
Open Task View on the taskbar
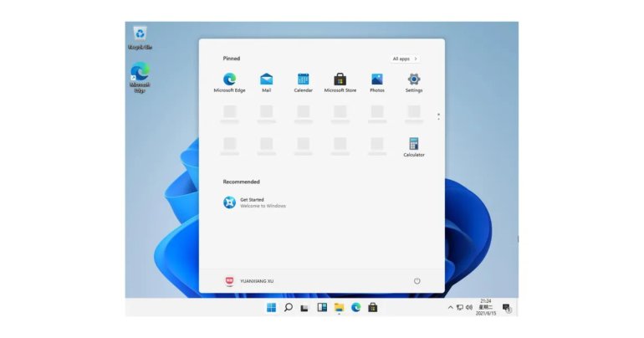pos(305,308)
